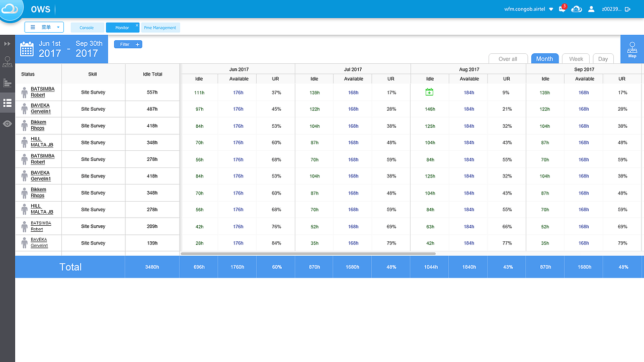The height and width of the screenshot is (362, 644).
Task: Click the Sep 30th 2017 end date
Action: pos(89,49)
